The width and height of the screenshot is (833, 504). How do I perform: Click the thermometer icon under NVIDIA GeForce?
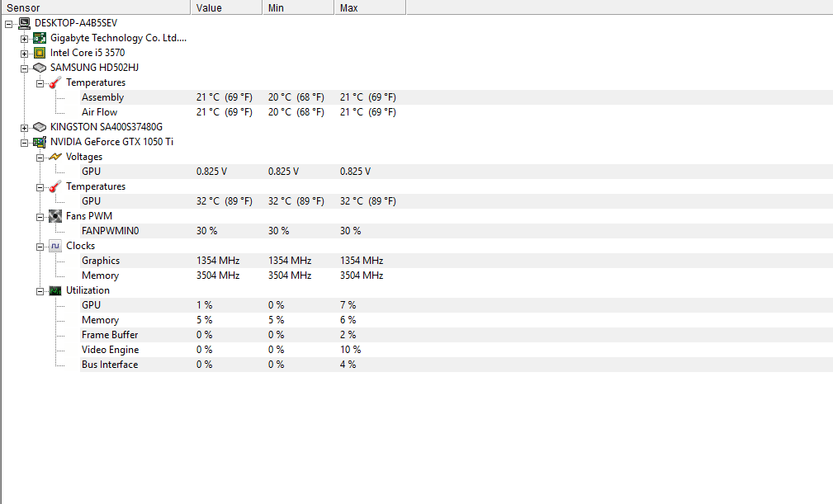[x=55, y=186]
